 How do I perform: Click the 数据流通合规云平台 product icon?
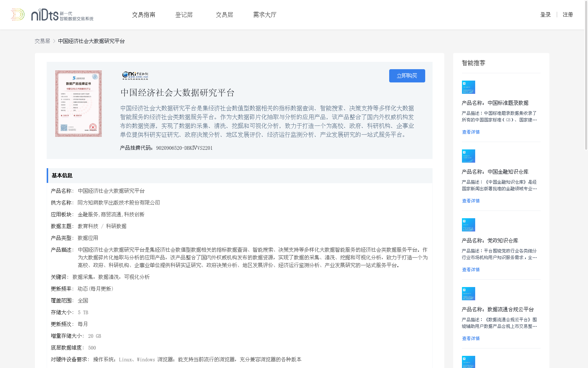[469, 294]
